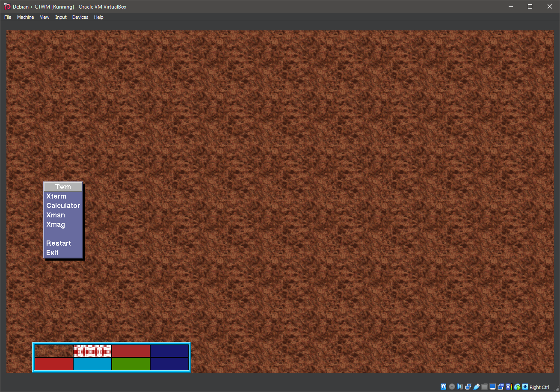Click the keyboard capture down-arrow icon
The image size is (560, 392).
point(525,387)
